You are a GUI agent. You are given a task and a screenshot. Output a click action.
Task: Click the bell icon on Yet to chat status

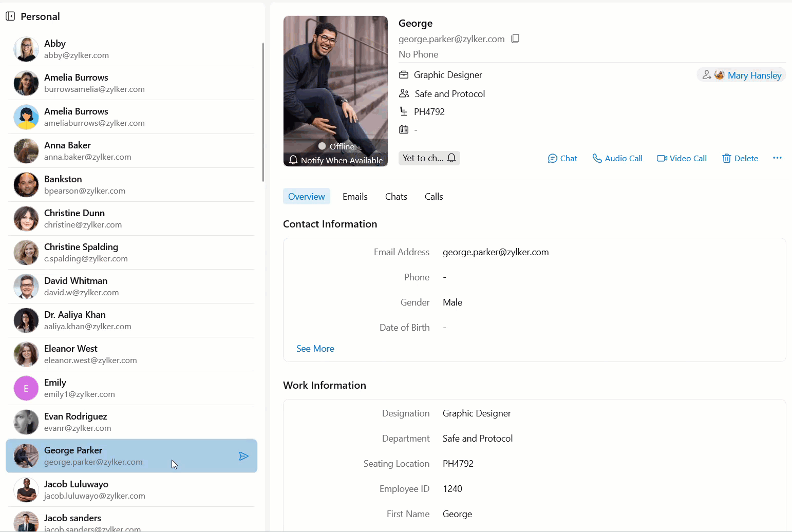(x=451, y=158)
